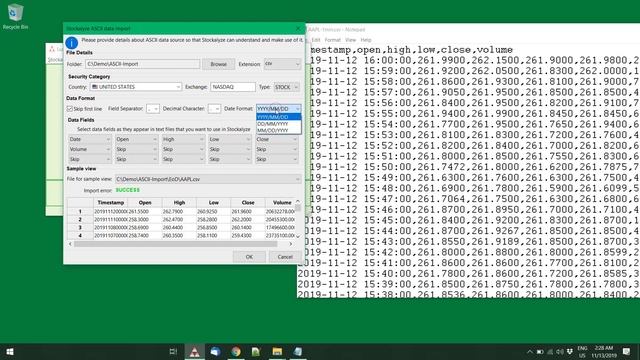Open the Extension csv dropdown
Image resolution: width=640 pixels, height=360 pixels.
click(x=282, y=64)
